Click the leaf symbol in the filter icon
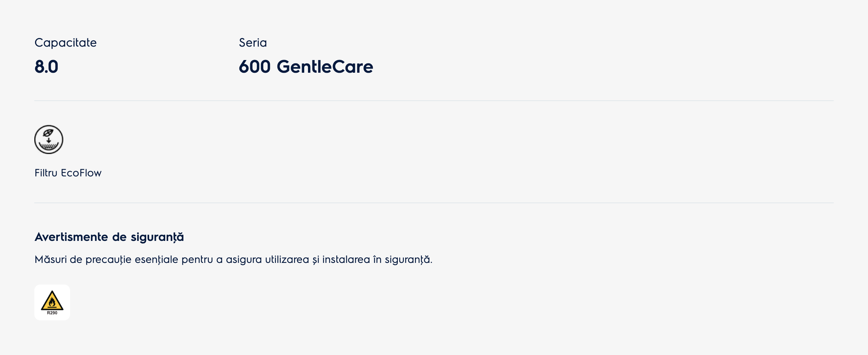Screen dimensions: 868x355 (x=48, y=133)
